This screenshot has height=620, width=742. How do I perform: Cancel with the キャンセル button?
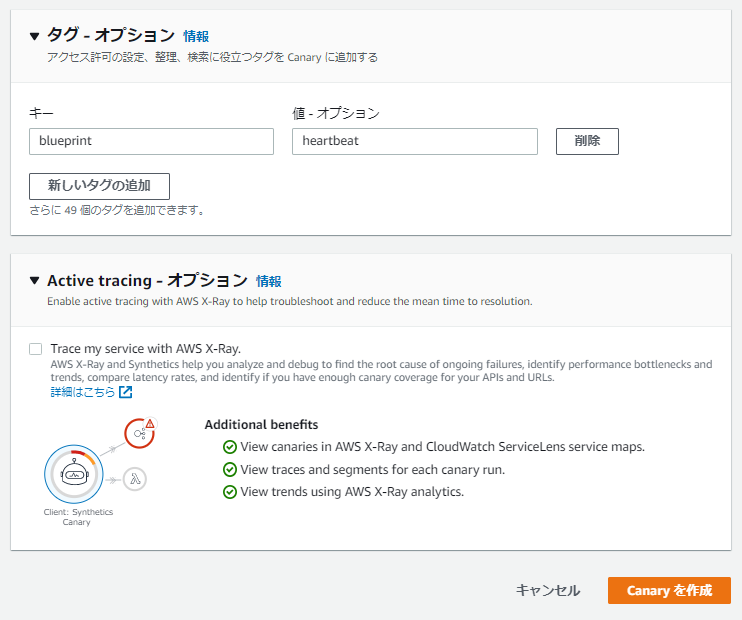[548, 590]
